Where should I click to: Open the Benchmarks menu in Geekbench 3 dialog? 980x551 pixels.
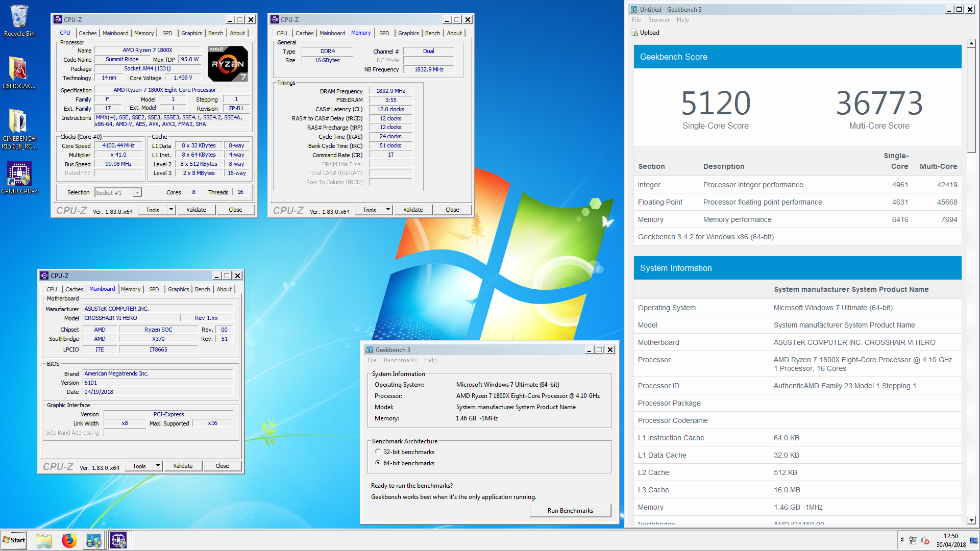400,360
